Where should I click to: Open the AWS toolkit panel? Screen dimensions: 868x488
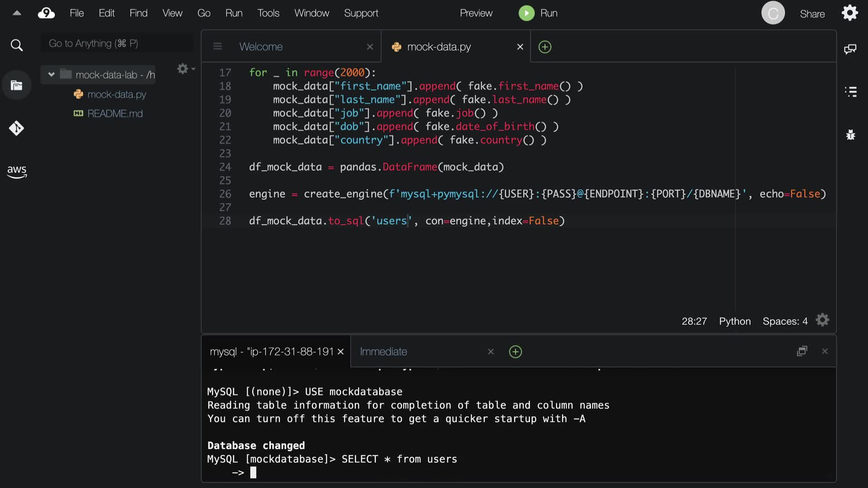pyautogui.click(x=17, y=172)
